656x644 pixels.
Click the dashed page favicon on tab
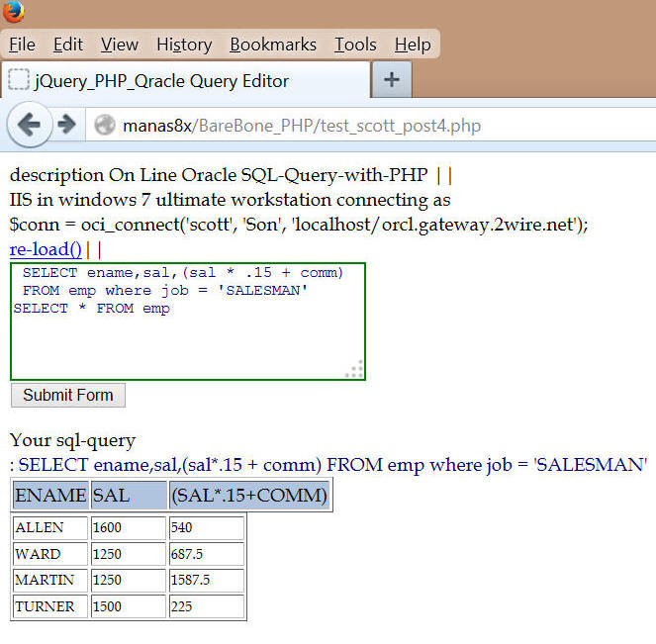pyautogui.click(x=19, y=79)
